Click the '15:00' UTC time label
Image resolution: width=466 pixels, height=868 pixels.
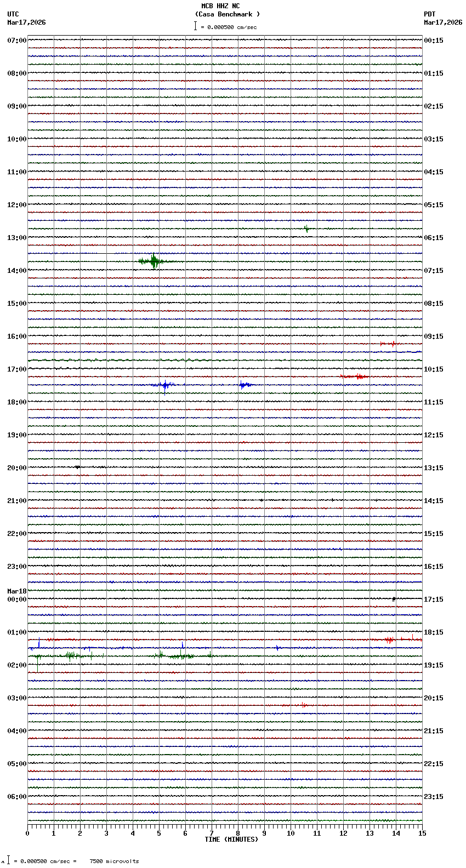coord(17,304)
